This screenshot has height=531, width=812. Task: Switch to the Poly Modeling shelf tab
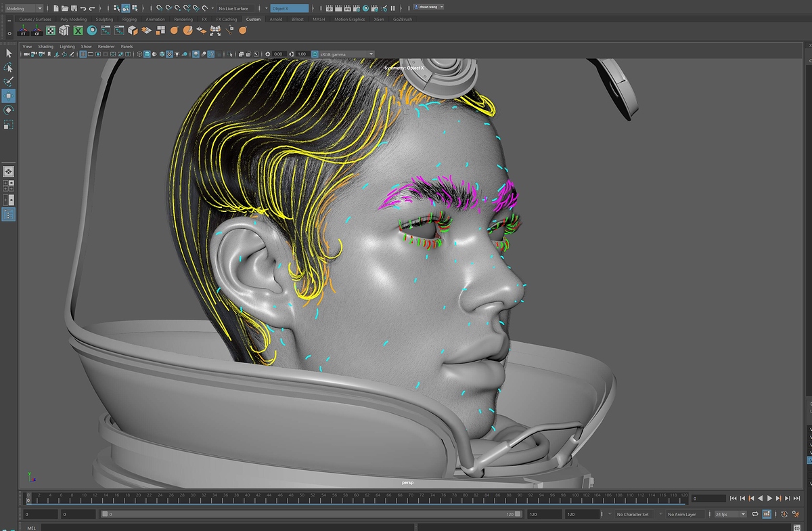coord(73,19)
